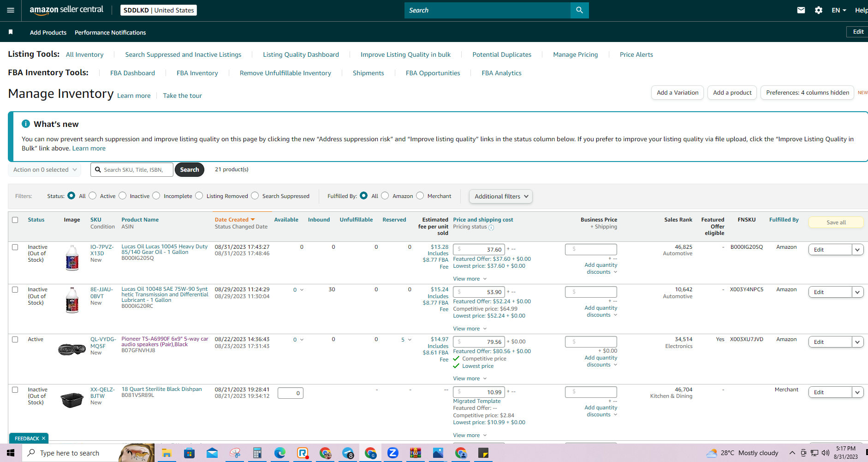Screen dimensions: 868x462
Task: Open RingCentral from the taskbar
Action: (303, 453)
